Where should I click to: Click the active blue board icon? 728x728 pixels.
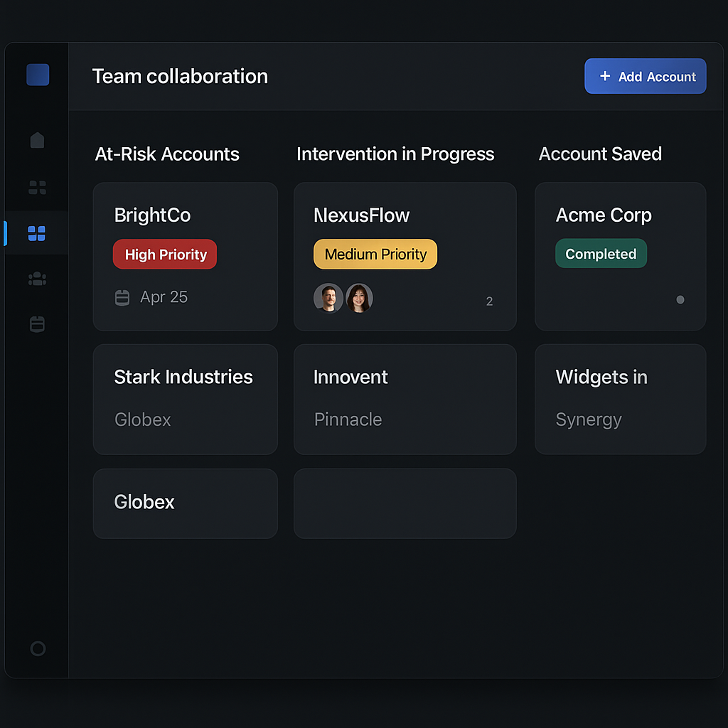pos(37,233)
